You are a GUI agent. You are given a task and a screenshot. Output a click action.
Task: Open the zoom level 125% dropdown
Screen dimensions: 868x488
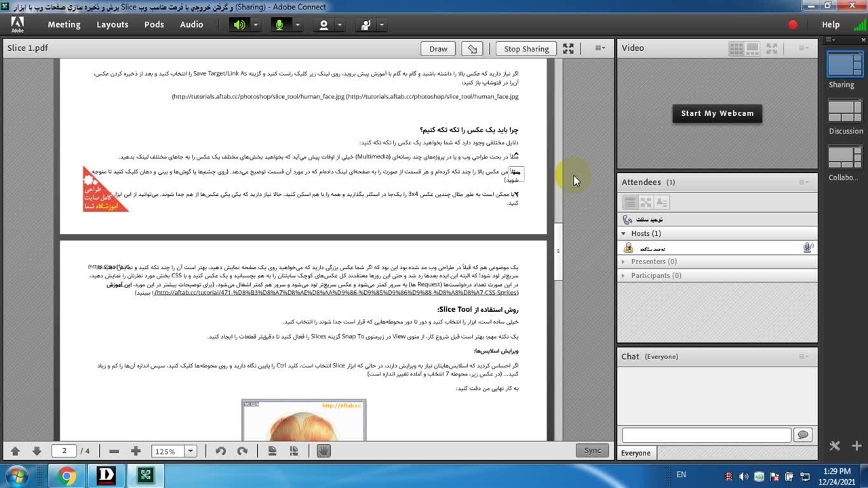(191, 451)
